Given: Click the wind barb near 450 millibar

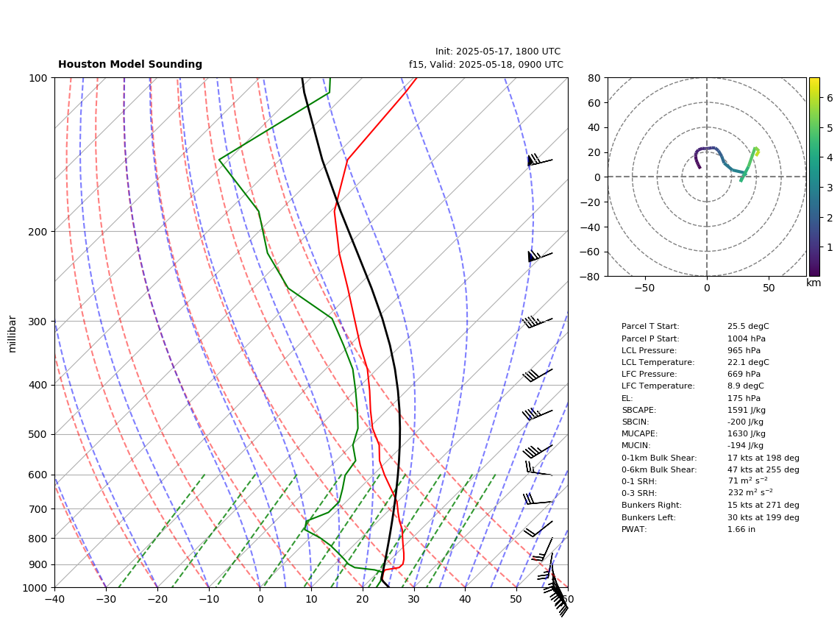Looking at the screenshot, I should [538, 414].
